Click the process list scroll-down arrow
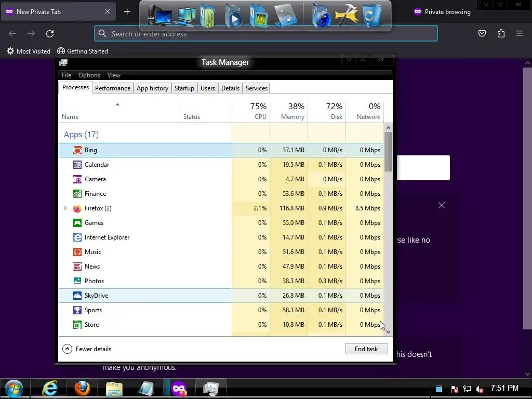532x399 pixels. click(389, 332)
